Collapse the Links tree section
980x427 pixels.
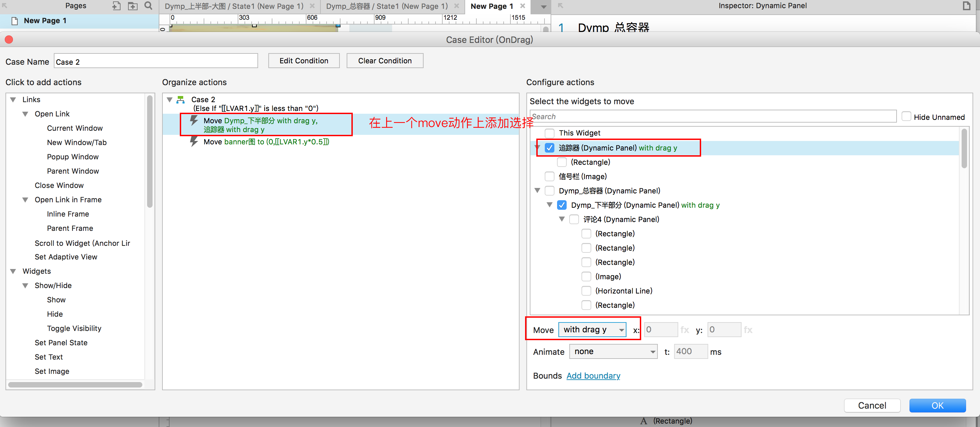pos(13,100)
